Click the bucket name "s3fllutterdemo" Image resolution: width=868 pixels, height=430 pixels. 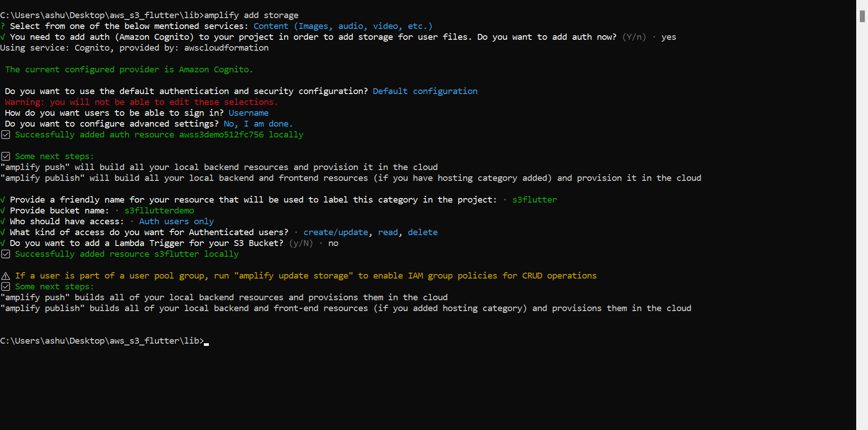(159, 211)
